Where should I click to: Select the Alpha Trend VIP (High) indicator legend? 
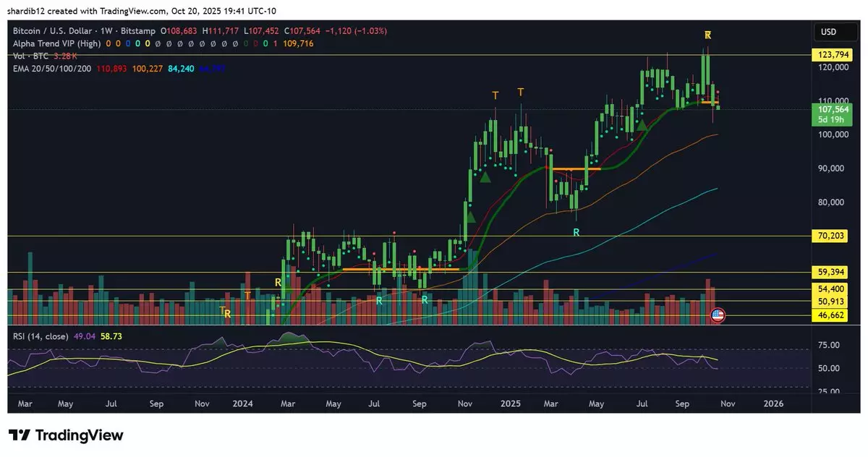(x=56, y=43)
